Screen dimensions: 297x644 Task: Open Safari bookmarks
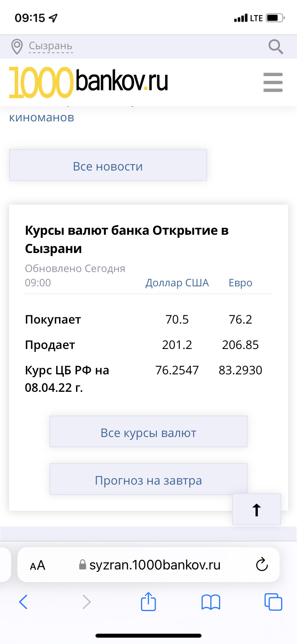(211, 602)
